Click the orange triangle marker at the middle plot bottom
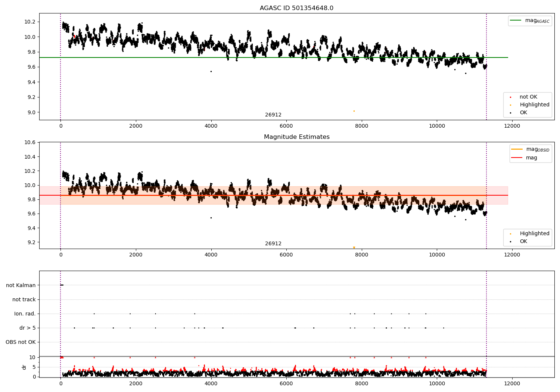This screenshot has height=392, width=560. (354, 248)
